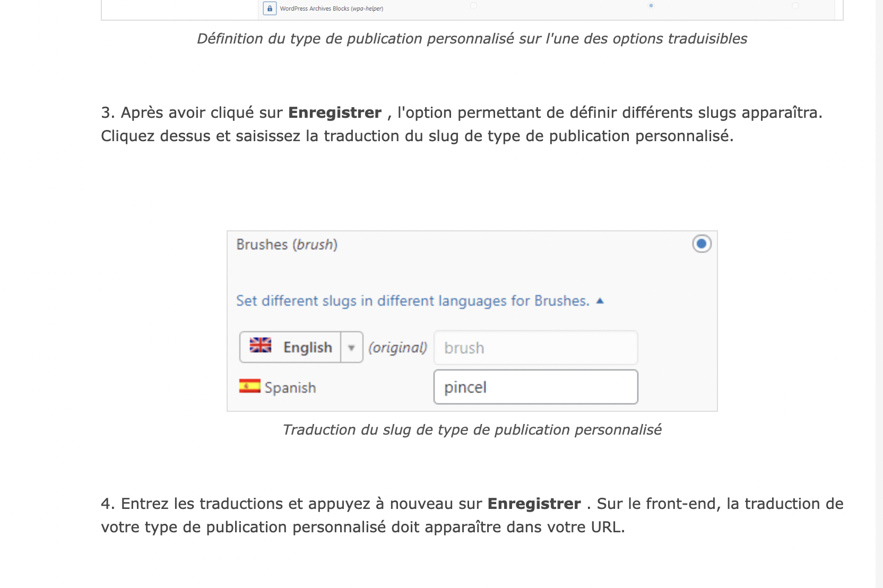
Task: Select the leftmost radio button in the WordPress Archives Blocks row
Action: (473, 6)
